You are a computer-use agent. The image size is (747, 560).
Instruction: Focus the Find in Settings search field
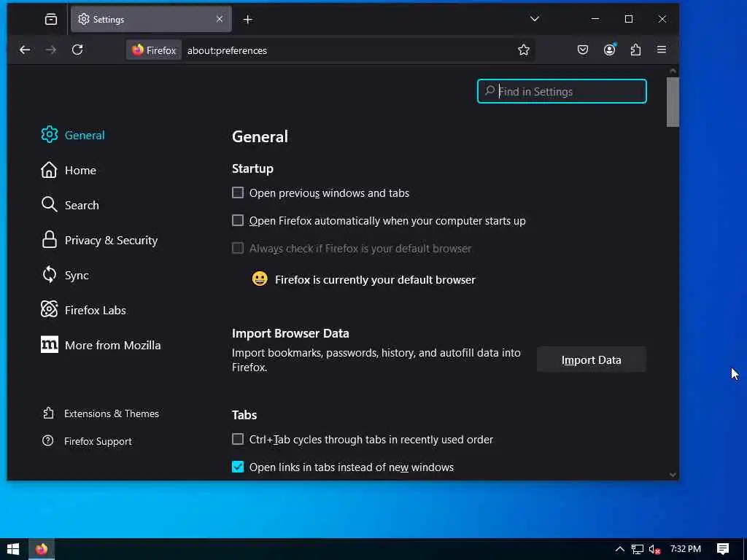(x=562, y=91)
